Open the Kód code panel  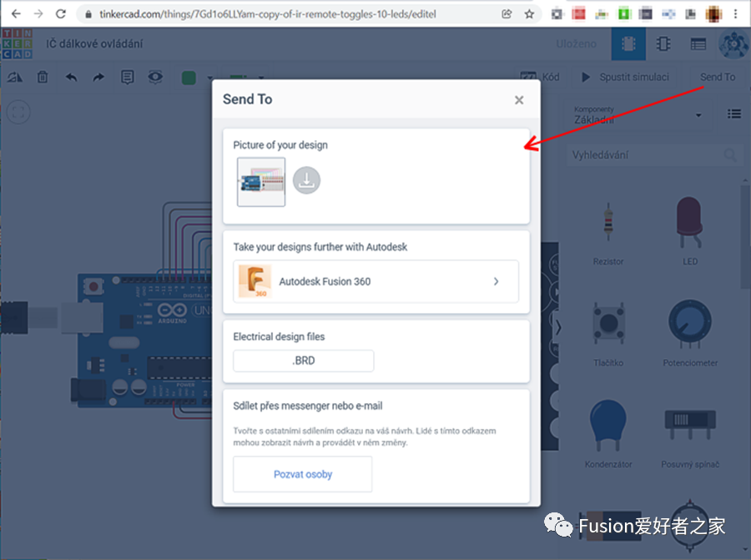pyautogui.click(x=540, y=77)
